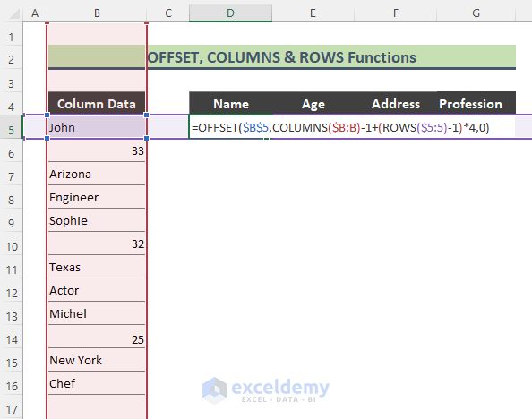Click the title cell 'OFFSET, COLUMNS & ROWS Functions'

281,57
